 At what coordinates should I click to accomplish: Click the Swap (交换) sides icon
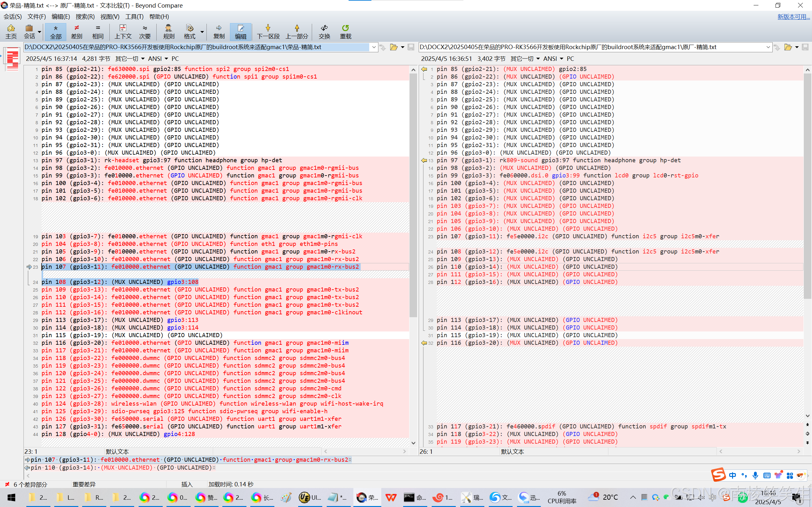coord(324,31)
